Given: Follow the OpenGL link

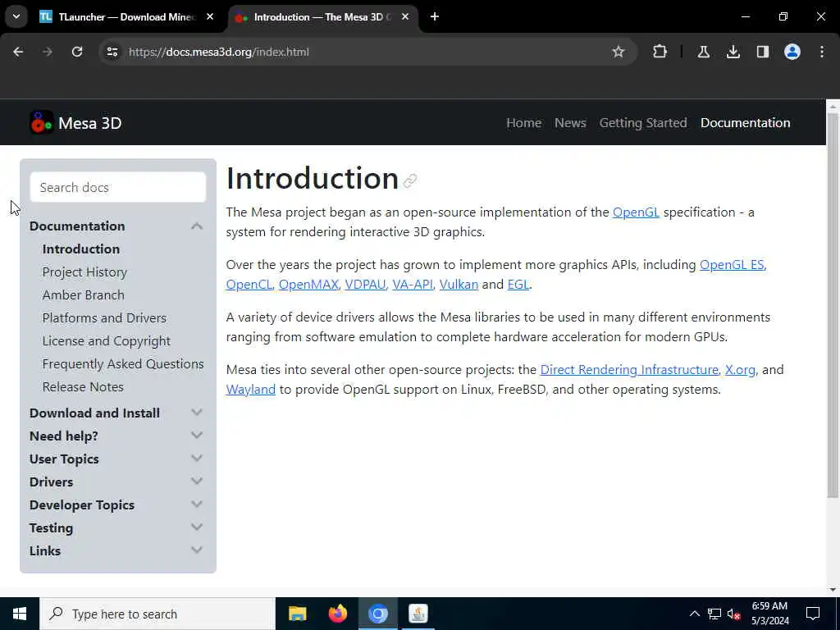Looking at the screenshot, I should (x=636, y=212).
